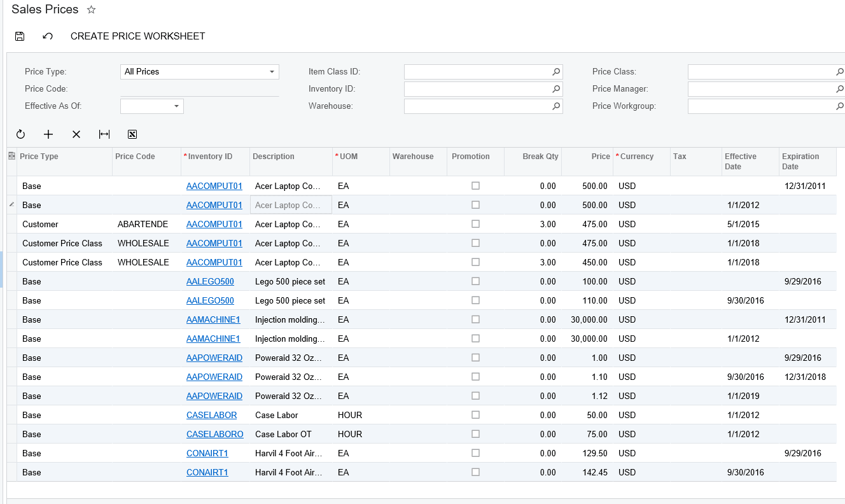Screen dimensions: 845x504
Task: Sort by Currency column header
Action: point(641,162)
